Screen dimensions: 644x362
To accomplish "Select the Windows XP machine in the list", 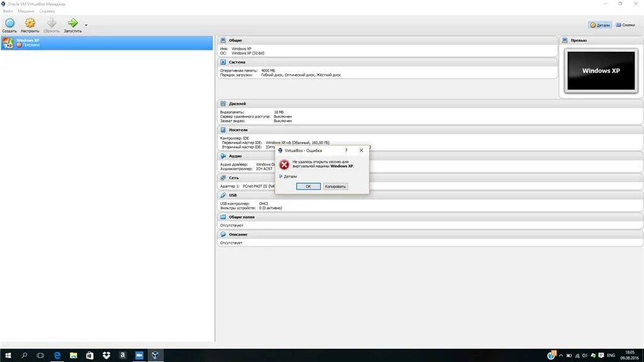I will pos(107,43).
